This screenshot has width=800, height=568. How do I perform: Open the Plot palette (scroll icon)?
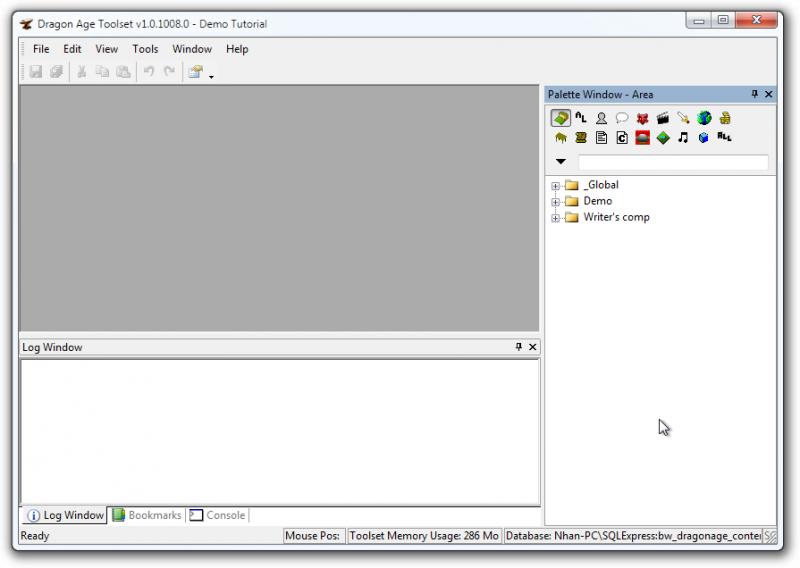pyautogui.click(x=581, y=137)
